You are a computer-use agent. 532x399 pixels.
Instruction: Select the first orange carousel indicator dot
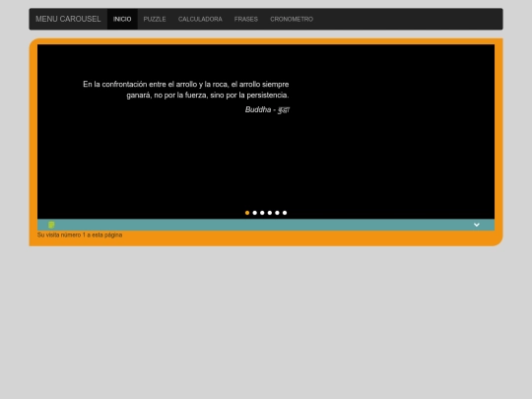click(x=247, y=213)
